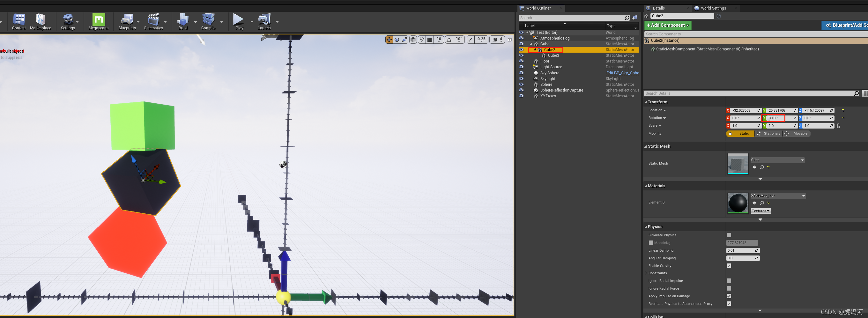Toggle the scale lock icon
This screenshot has width=868, height=318.
click(x=838, y=126)
